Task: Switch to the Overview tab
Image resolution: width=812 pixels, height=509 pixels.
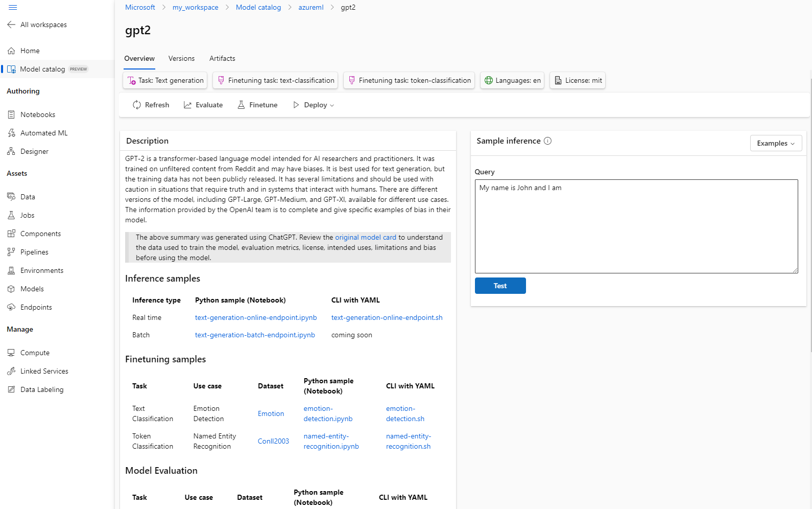Action: click(x=139, y=59)
